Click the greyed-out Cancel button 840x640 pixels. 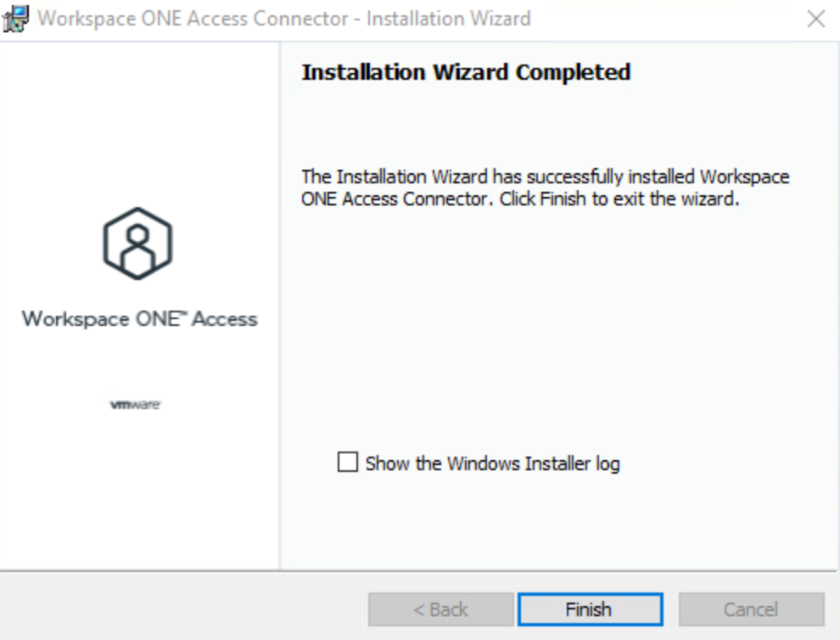coord(751,609)
